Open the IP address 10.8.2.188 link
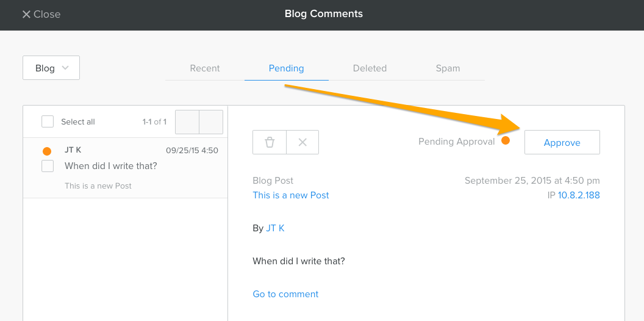Viewport: 644px width, 321px height. tap(579, 195)
